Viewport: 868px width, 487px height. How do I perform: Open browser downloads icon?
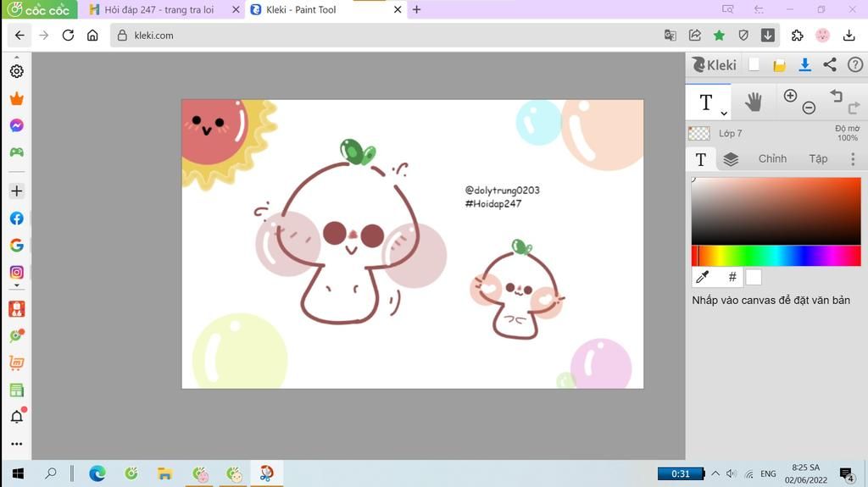coord(849,36)
